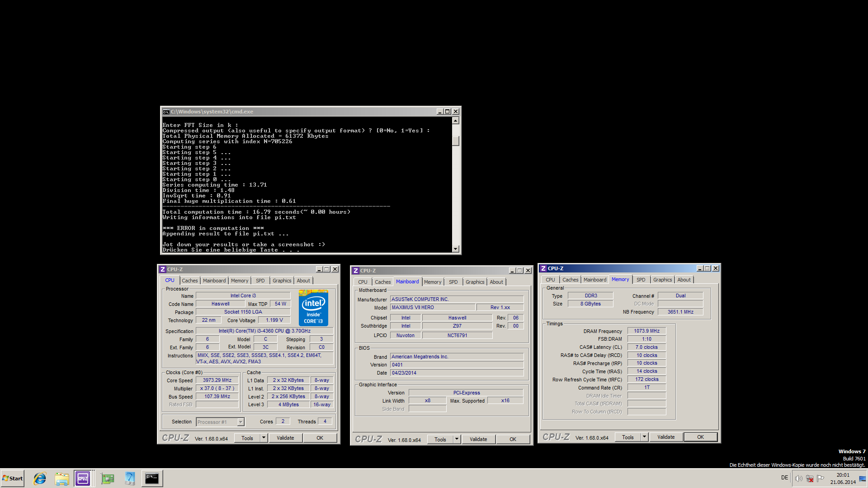
Task: Expand Tools dropdown arrow in the Mainboard window
Action: tap(457, 439)
